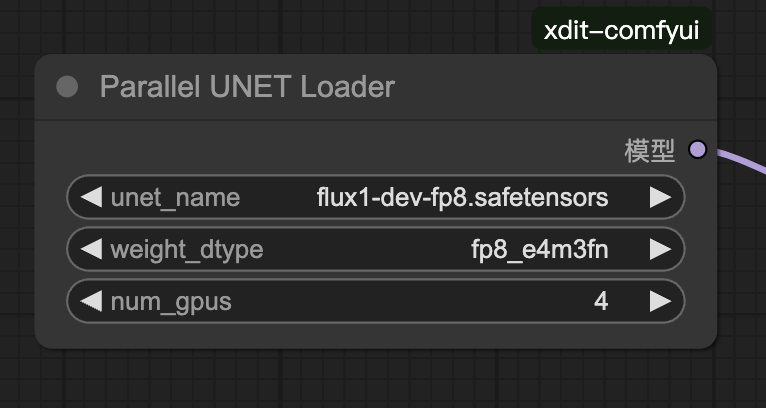
Task: Select the Parallel UNET Loader title
Action: point(247,87)
